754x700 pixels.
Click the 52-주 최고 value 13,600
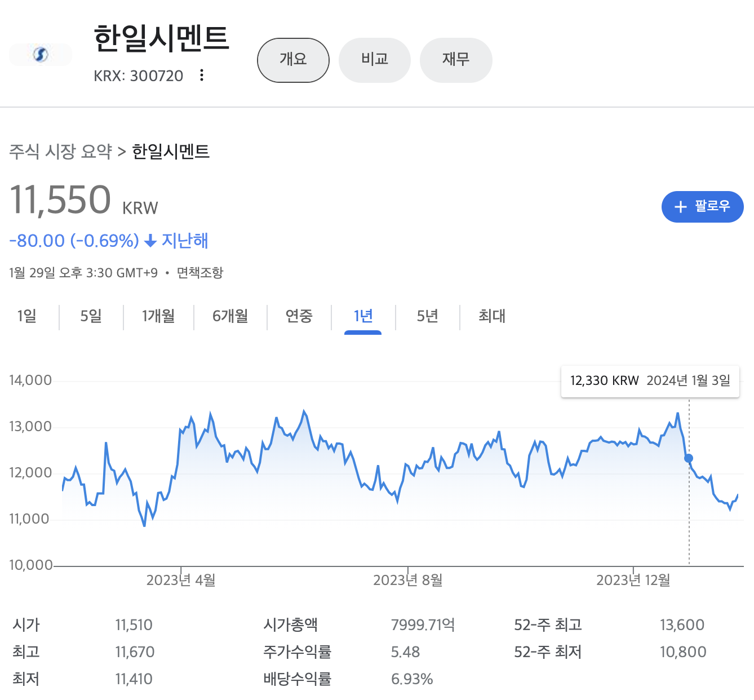pos(682,625)
